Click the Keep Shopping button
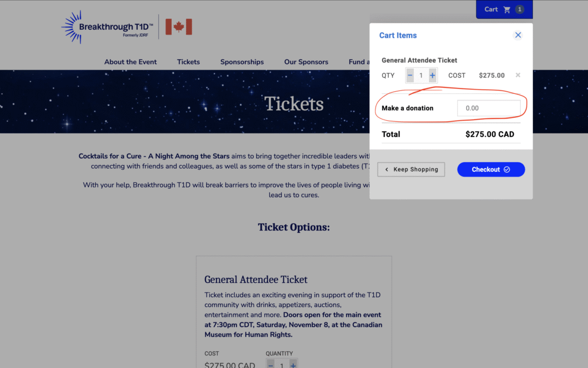The image size is (588, 368). (x=411, y=170)
